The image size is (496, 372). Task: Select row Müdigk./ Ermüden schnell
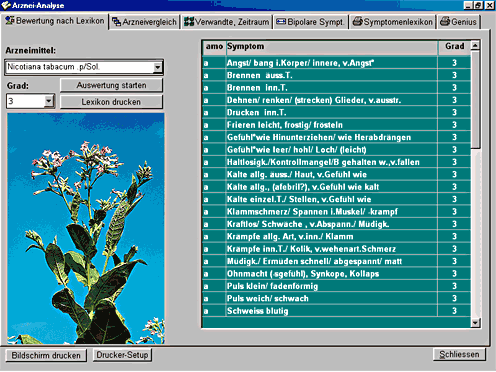click(337, 261)
